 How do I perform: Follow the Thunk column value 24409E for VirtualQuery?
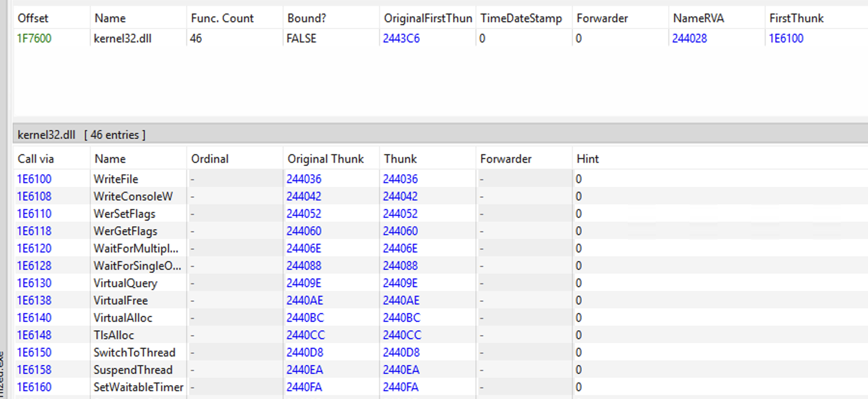click(x=400, y=283)
